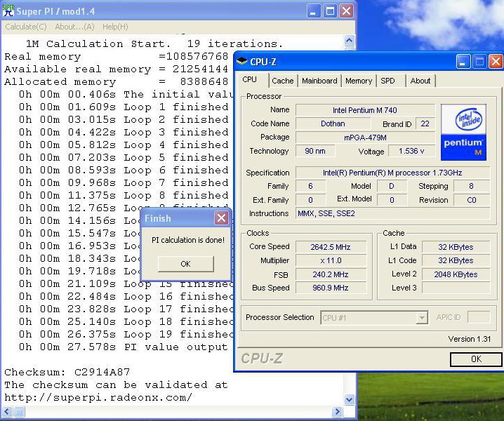
Task: Open the Processor Selection CPU #1 dropdown
Action: (374, 318)
